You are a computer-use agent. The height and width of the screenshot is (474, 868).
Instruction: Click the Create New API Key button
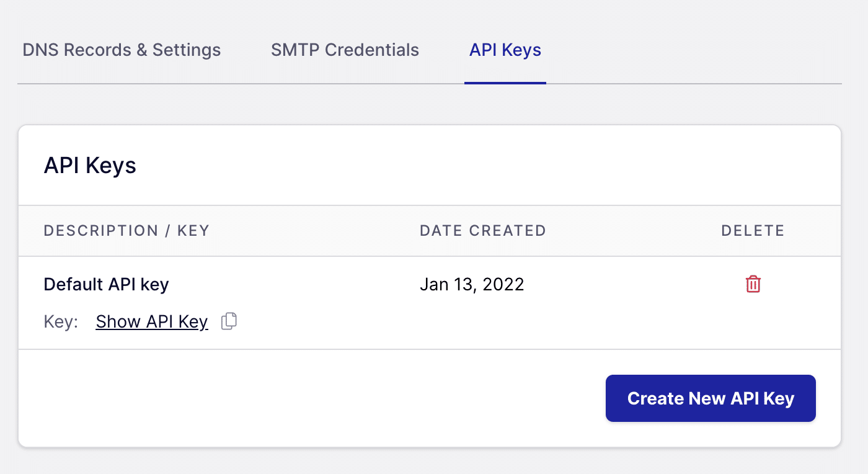711,398
